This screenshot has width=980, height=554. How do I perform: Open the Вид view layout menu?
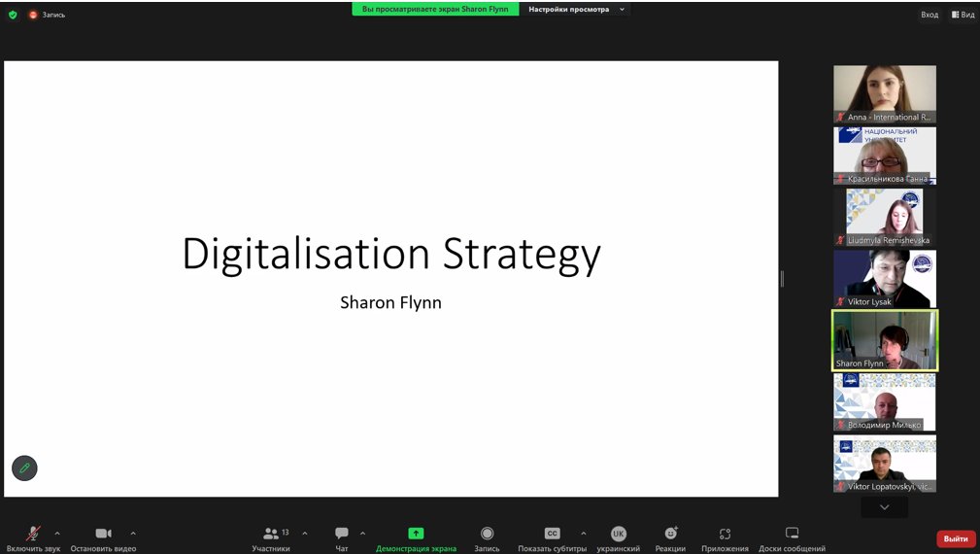963,15
